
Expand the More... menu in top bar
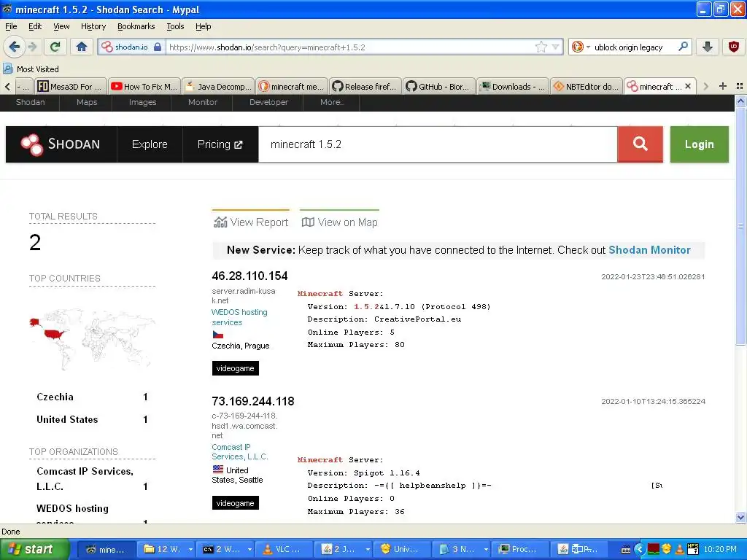coord(332,102)
